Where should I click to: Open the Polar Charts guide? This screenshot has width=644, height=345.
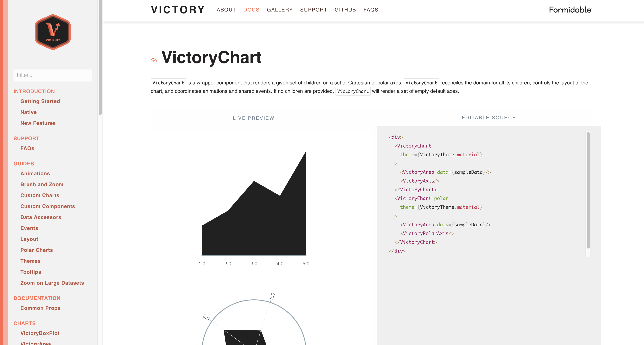(37, 250)
